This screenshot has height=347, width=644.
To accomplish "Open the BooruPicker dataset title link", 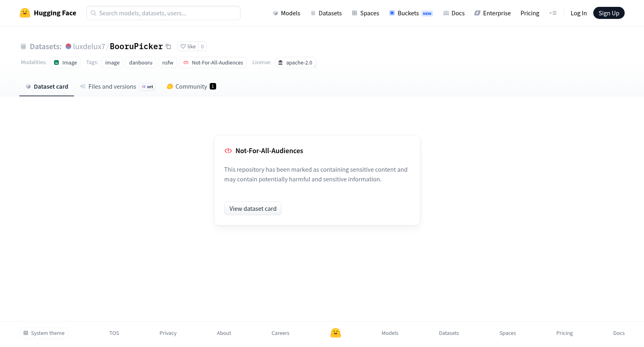I will [136, 46].
